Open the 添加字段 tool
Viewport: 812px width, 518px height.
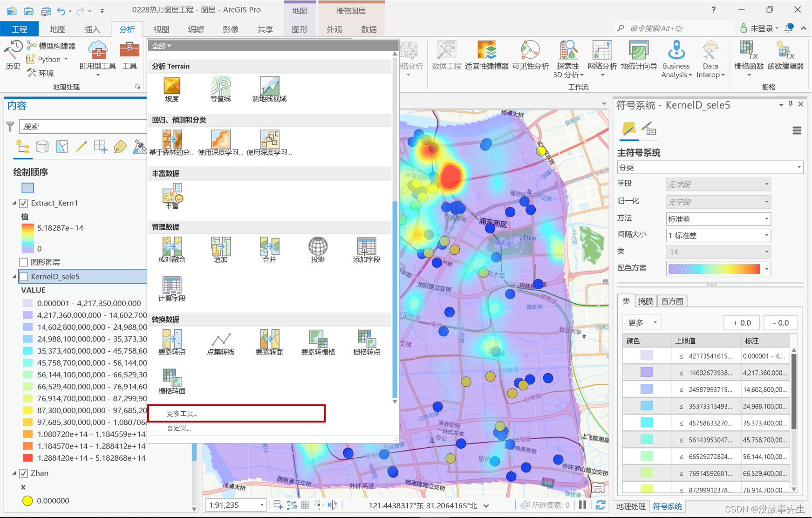(367, 250)
